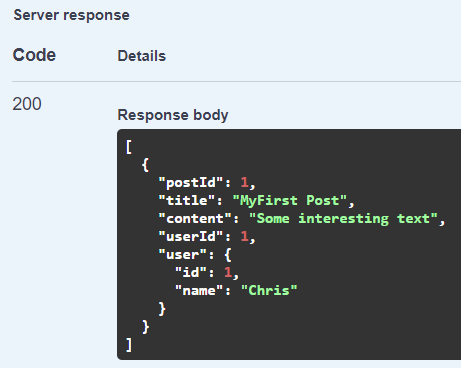Click the "user" object key
Screen dimensions: 461x368
click(182, 255)
